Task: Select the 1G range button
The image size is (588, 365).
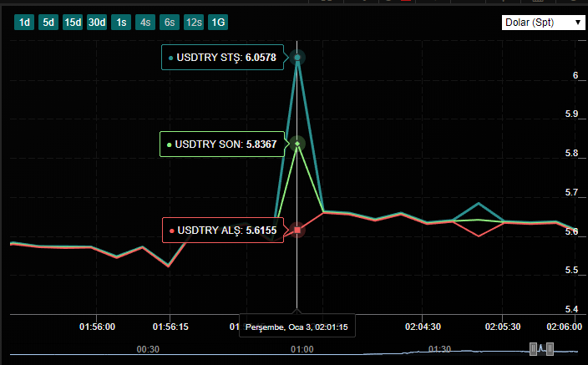Action: point(218,23)
